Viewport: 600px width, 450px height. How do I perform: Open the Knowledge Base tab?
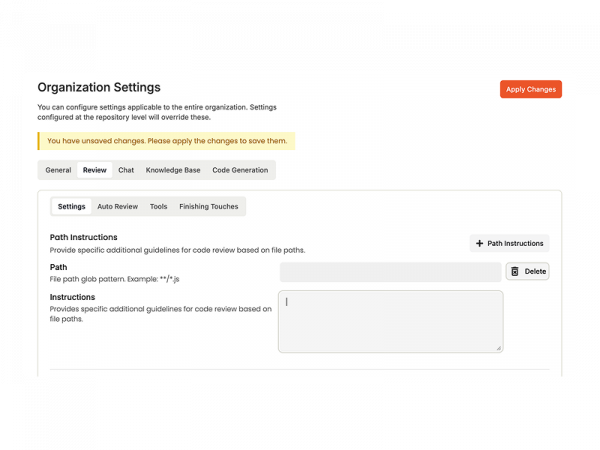click(173, 170)
